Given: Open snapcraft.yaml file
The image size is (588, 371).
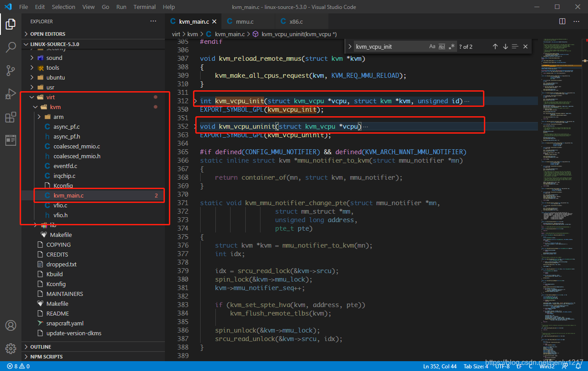Looking at the screenshot, I should [x=93, y=323].
